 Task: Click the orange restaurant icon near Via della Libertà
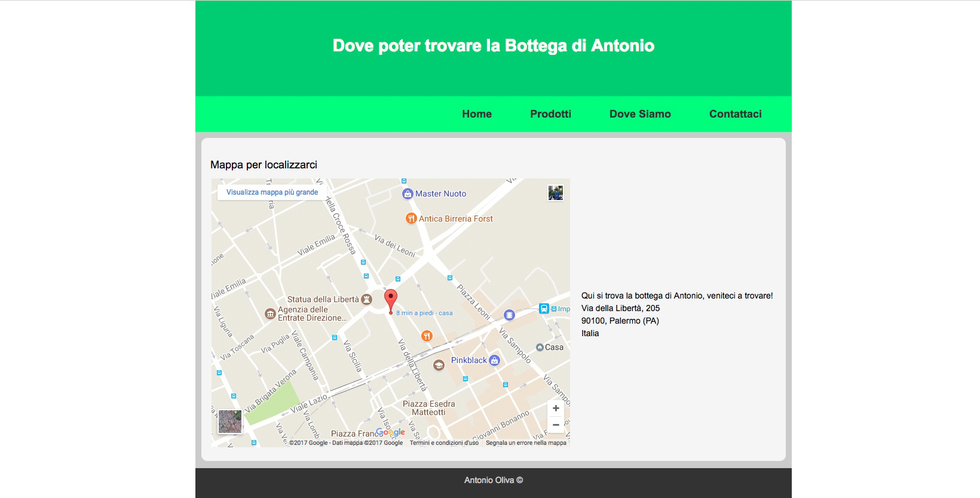427,336
